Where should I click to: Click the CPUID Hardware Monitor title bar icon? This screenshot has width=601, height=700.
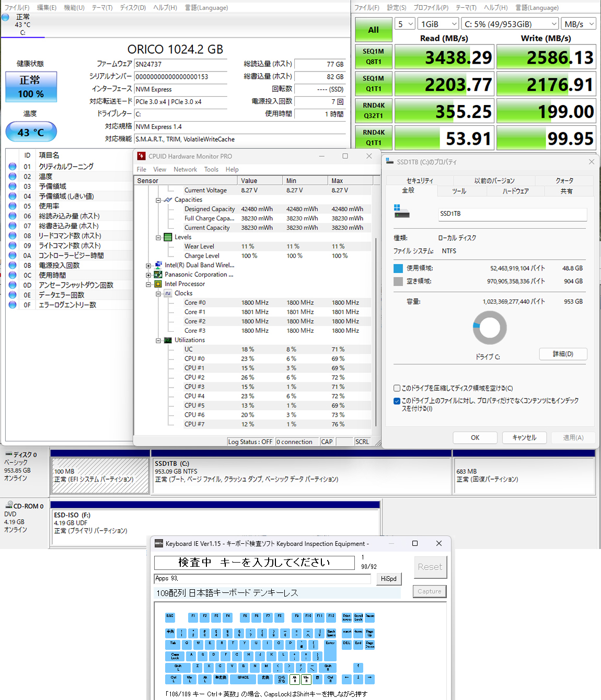(141, 156)
